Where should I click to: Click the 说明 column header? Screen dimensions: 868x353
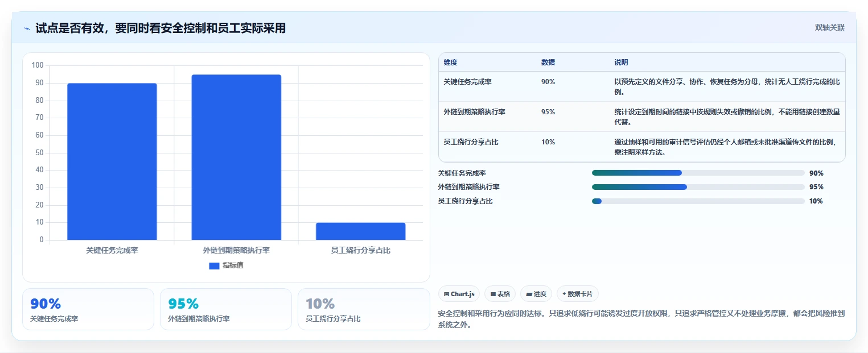pos(621,62)
